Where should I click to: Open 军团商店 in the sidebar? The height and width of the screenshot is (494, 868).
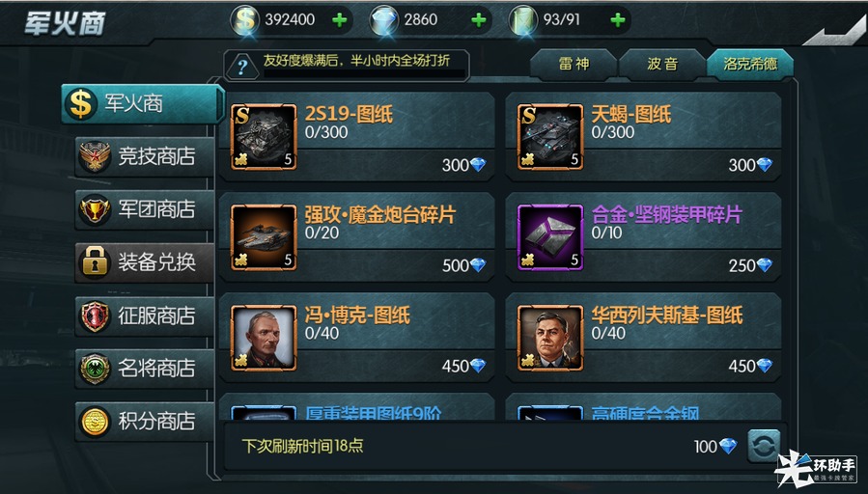tap(145, 209)
